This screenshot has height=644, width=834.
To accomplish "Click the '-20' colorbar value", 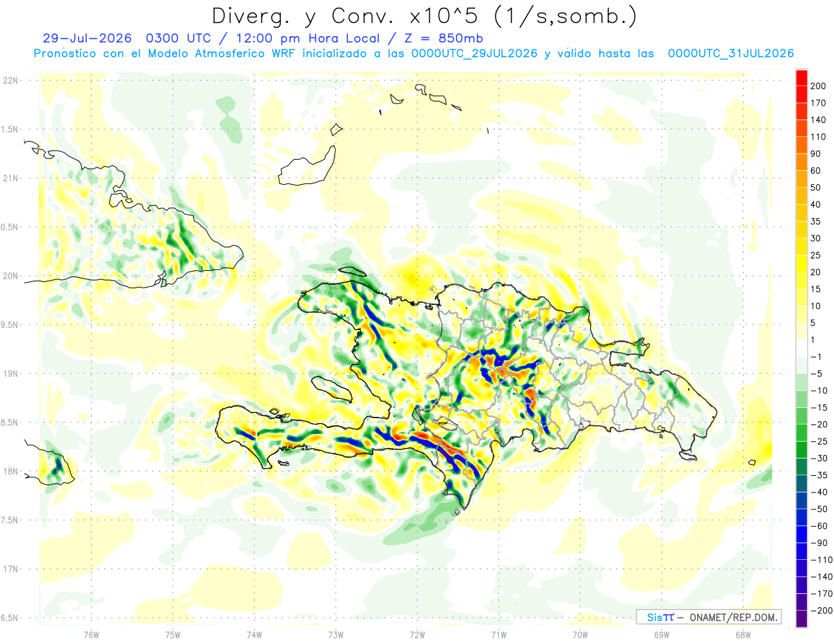I will 819,424.
